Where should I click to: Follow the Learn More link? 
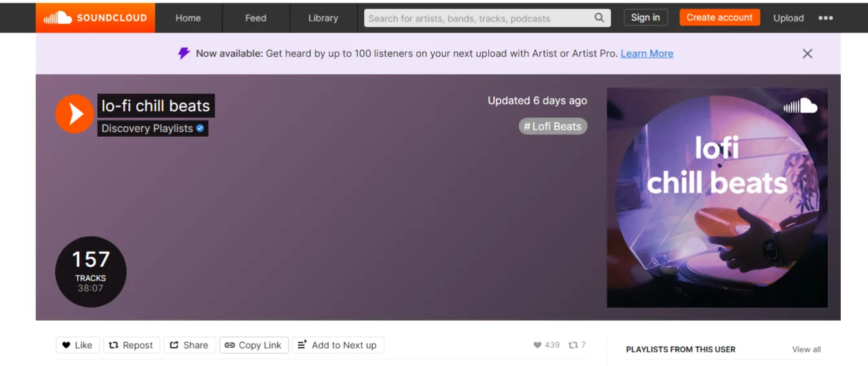pyautogui.click(x=646, y=54)
